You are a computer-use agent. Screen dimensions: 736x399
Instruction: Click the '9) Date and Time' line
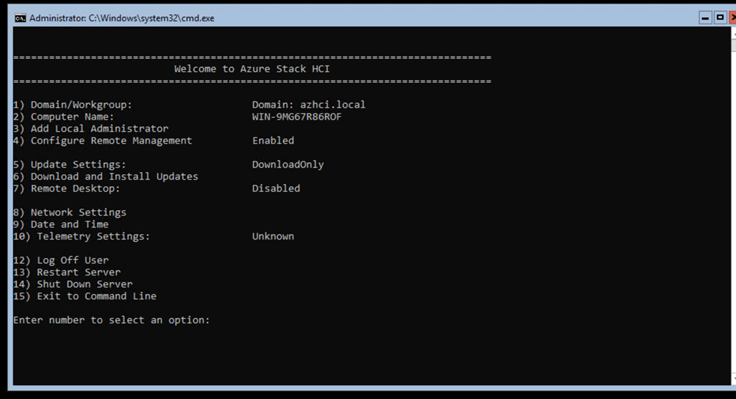point(61,224)
